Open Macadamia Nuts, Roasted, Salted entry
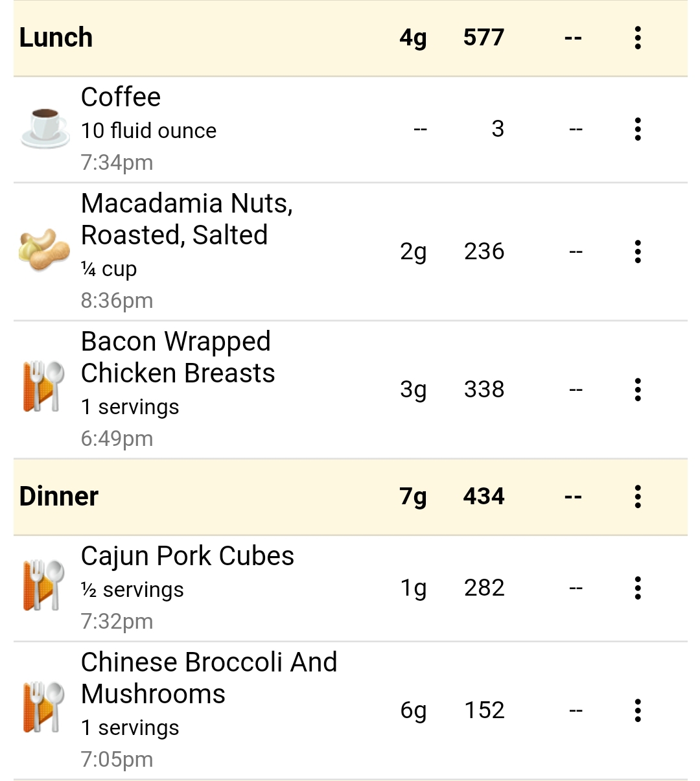This screenshot has width=700, height=781. [x=350, y=251]
